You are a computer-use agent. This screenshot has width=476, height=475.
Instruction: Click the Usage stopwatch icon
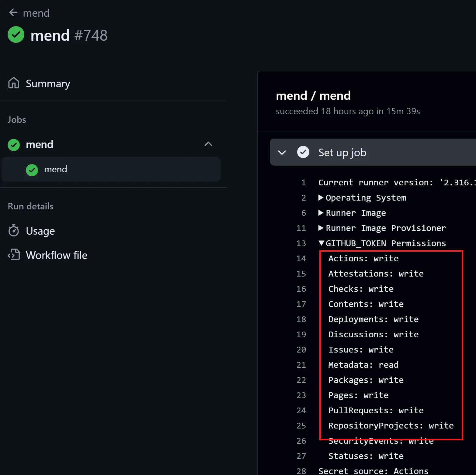tap(14, 231)
